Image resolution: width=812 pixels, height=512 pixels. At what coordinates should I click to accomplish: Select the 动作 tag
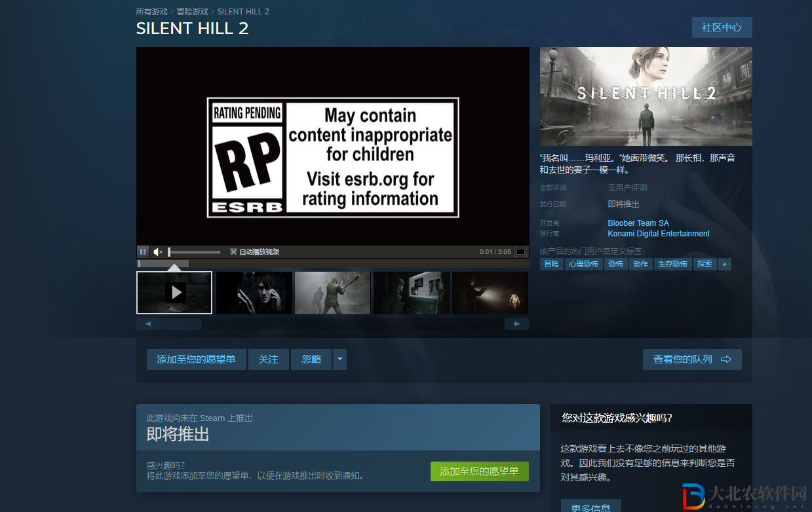click(640, 264)
